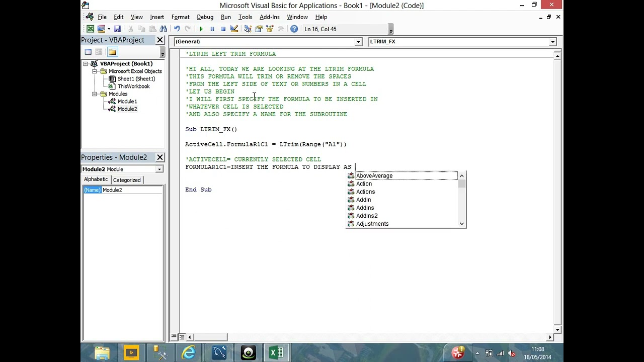The image size is (644, 362).
Task: Open the Run menu
Action: point(226,17)
